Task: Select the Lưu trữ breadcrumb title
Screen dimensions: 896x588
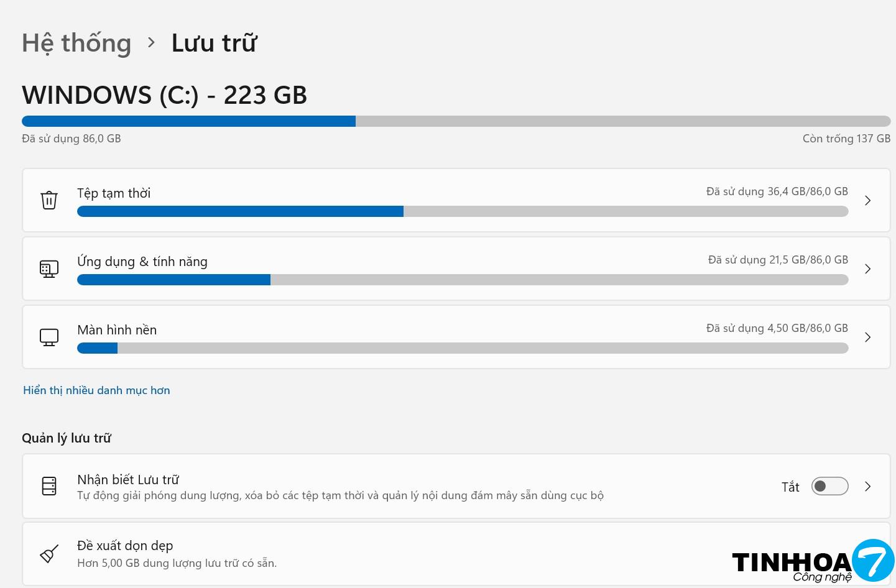Action: click(214, 43)
